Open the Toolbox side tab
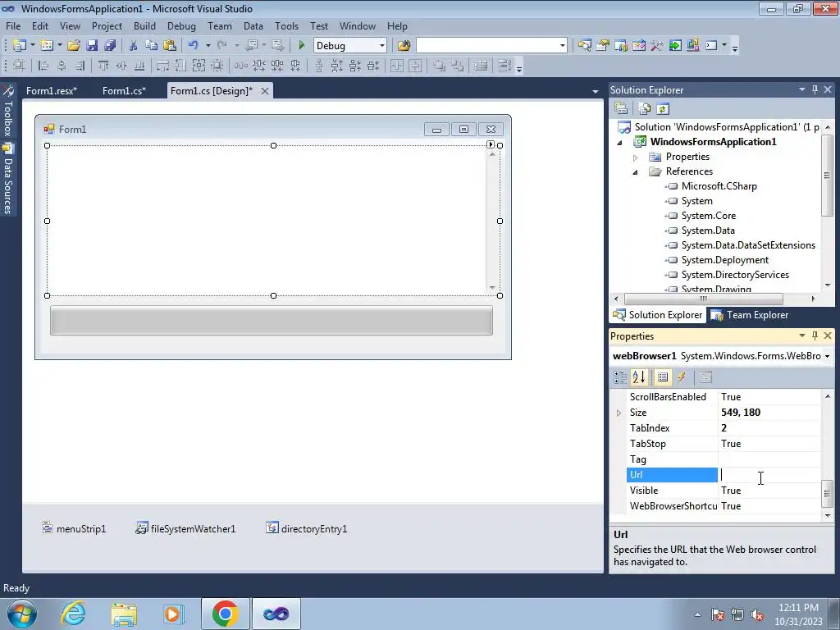Viewport: 840px width, 630px height. coord(8,111)
